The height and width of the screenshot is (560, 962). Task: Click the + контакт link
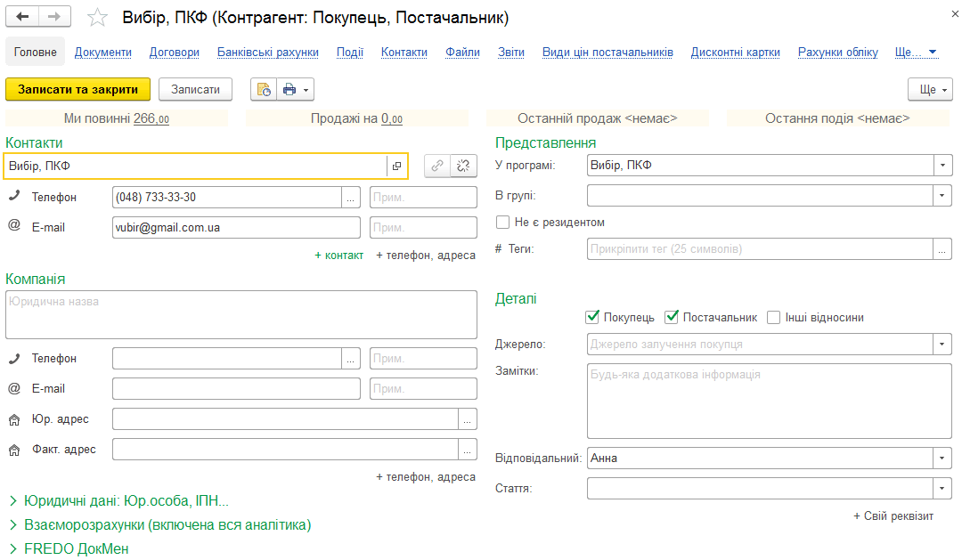pos(338,256)
